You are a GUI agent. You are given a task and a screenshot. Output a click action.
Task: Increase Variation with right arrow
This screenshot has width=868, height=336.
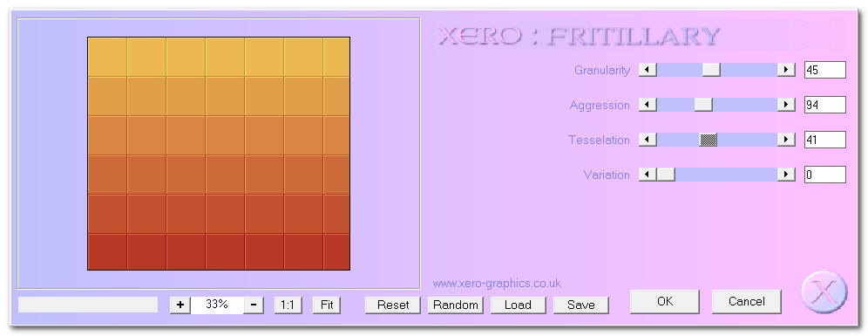(786, 175)
